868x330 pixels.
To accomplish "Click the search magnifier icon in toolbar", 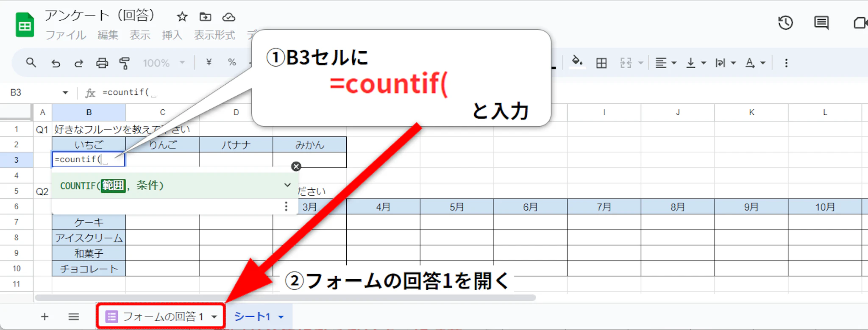I will click(31, 63).
